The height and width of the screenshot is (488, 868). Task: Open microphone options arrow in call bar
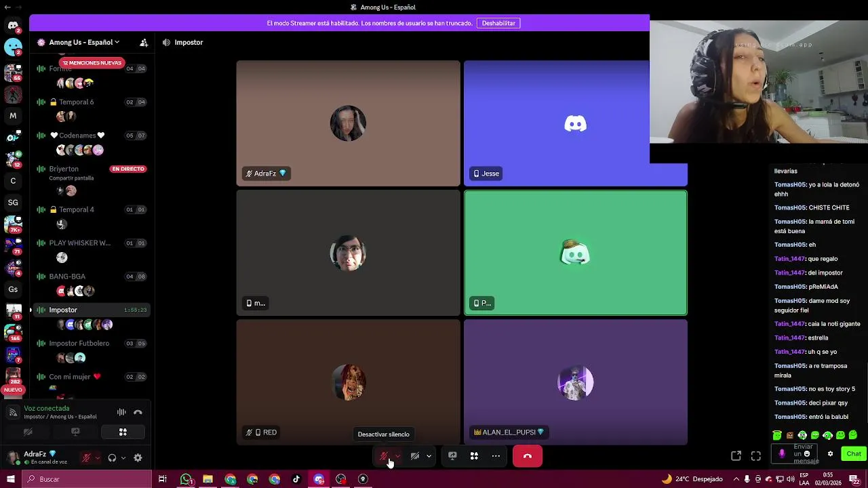tap(397, 456)
